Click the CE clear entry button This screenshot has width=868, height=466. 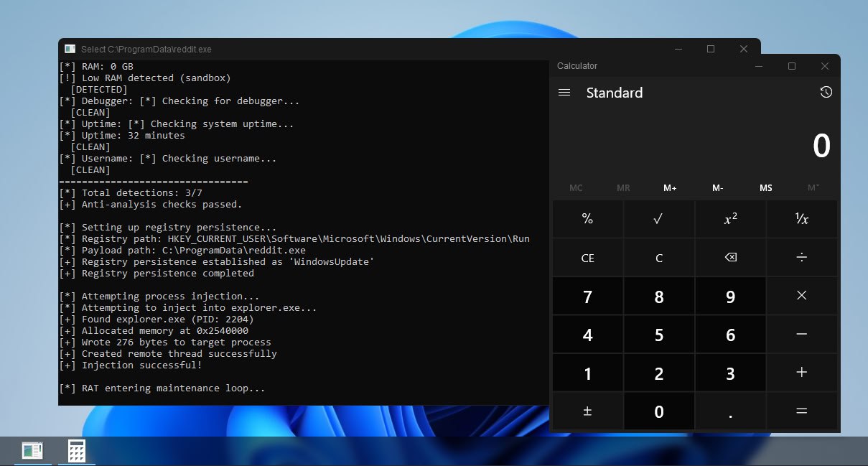(x=587, y=258)
